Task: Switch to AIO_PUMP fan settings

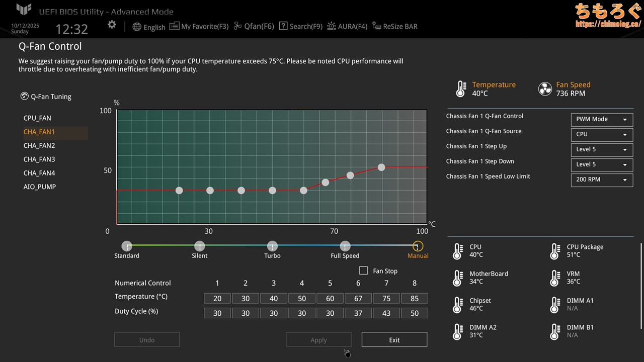Action: tap(40, 187)
